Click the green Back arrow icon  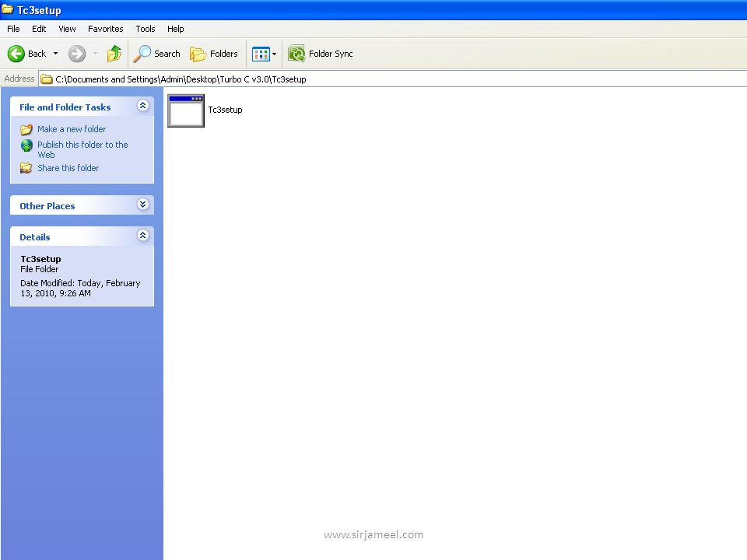click(16, 54)
